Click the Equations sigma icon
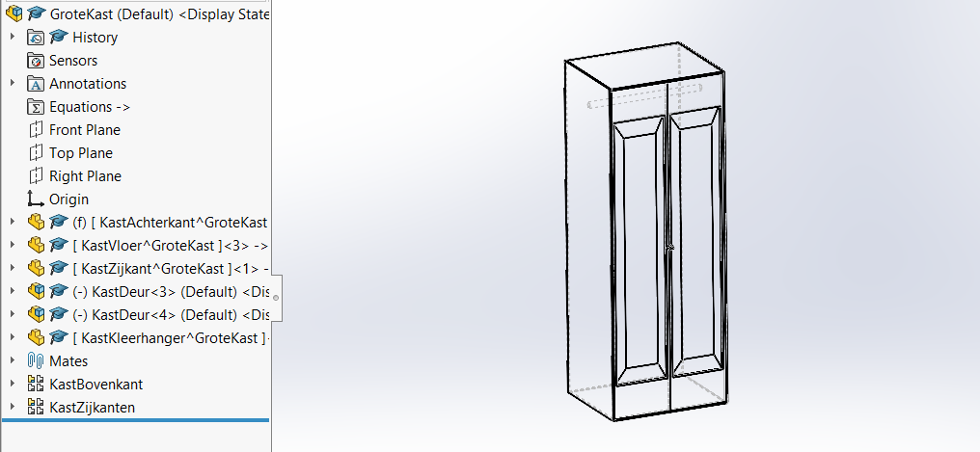The width and height of the screenshot is (980, 452). [36, 107]
